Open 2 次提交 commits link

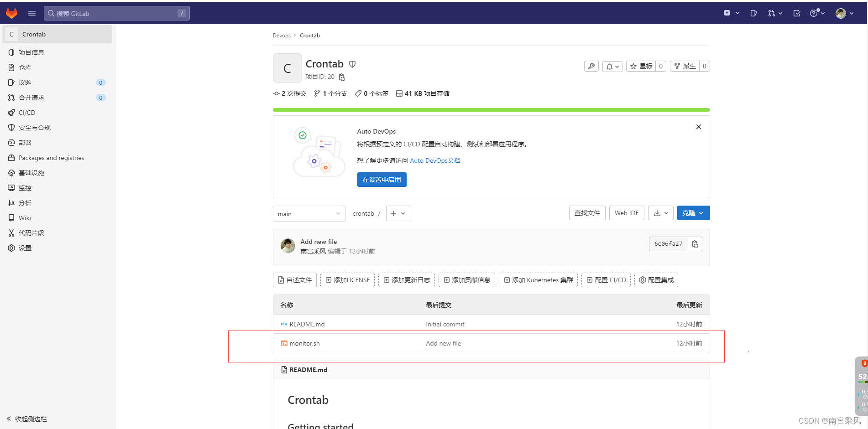(x=290, y=93)
